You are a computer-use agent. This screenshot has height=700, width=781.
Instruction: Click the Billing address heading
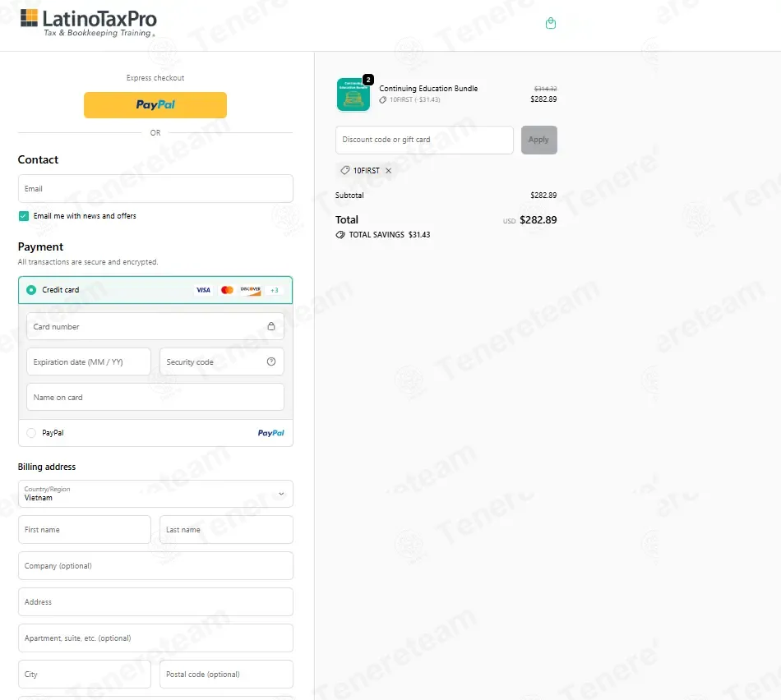pyautogui.click(x=47, y=467)
